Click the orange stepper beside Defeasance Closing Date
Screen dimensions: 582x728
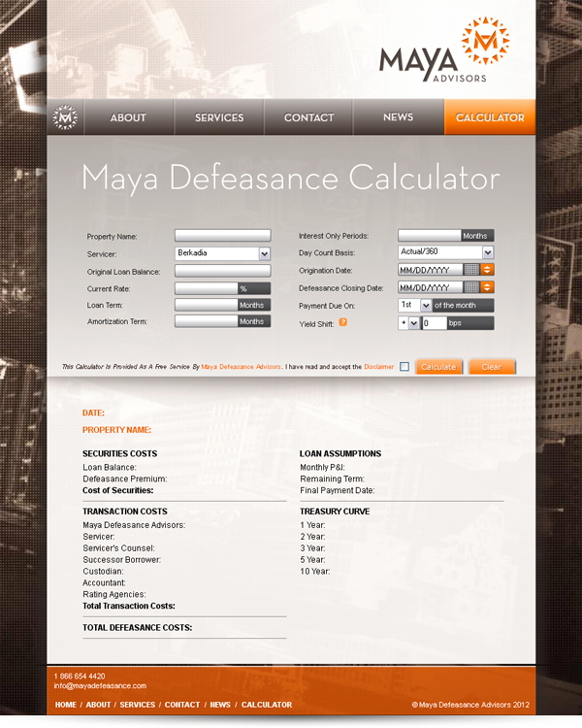tap(488, 287)
